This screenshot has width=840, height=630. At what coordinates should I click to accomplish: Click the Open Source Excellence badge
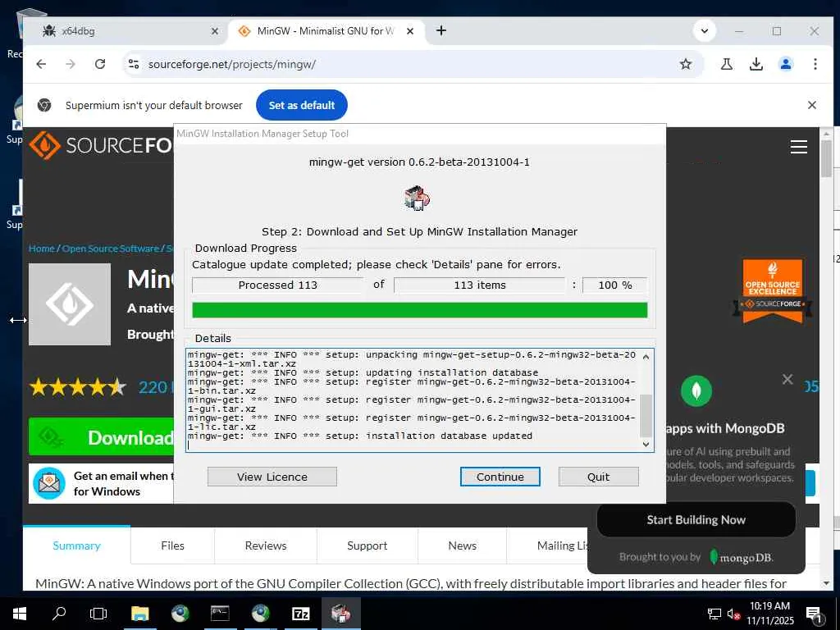[773, 291]
